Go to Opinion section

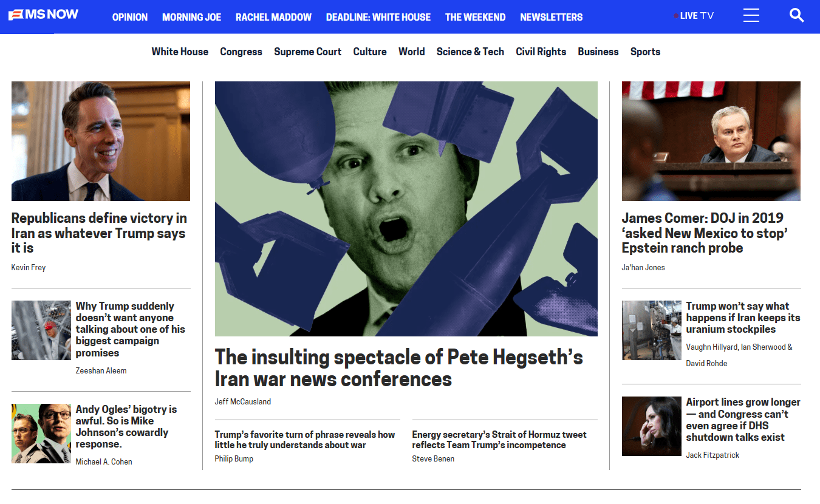130,17
